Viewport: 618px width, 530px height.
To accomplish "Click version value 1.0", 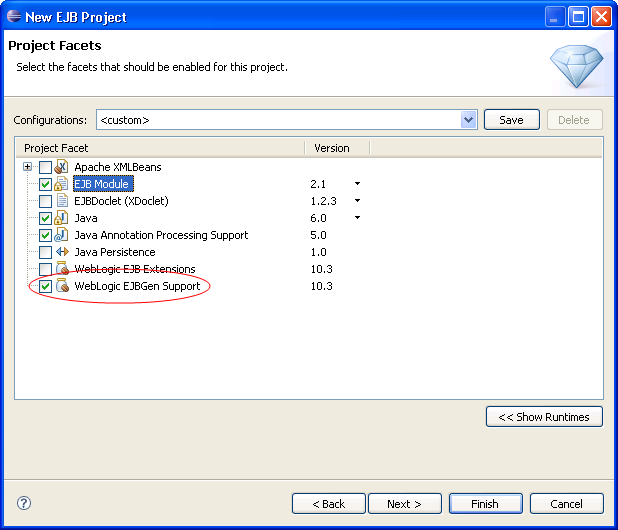I will pyautogui.click(x=318, y=252).
